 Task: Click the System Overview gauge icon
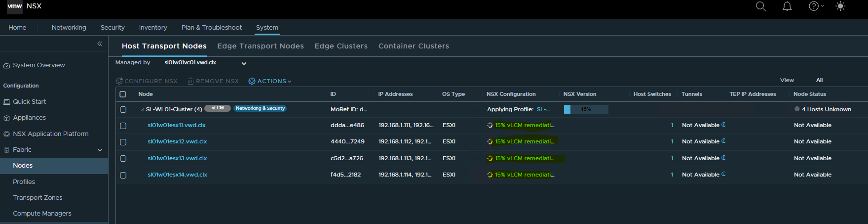(x=6, y=66)
